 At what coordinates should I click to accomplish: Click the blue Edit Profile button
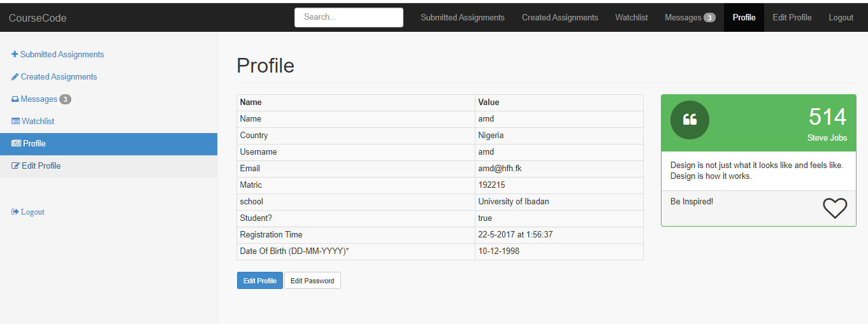[260, 281]
